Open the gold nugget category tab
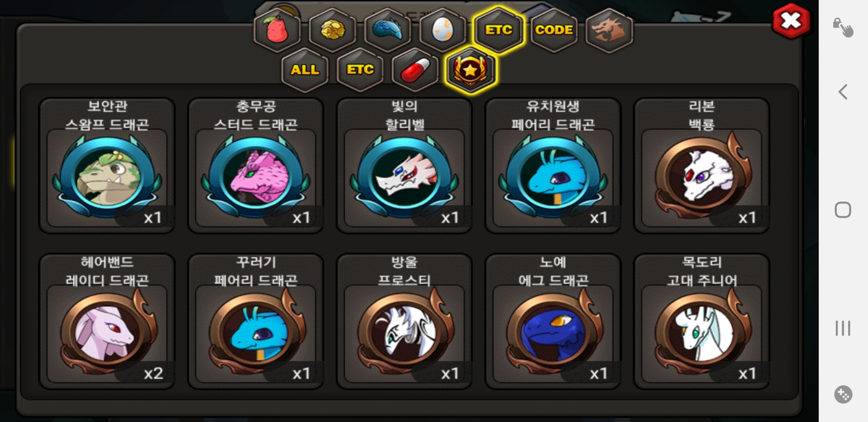This screenshot has width=868, height=422. click(332, 30)
